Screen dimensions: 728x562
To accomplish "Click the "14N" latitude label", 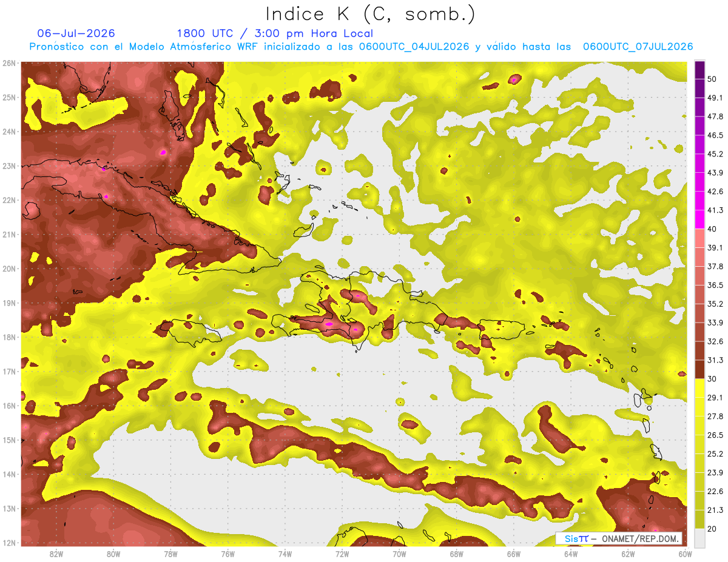I will pos(9,474).
